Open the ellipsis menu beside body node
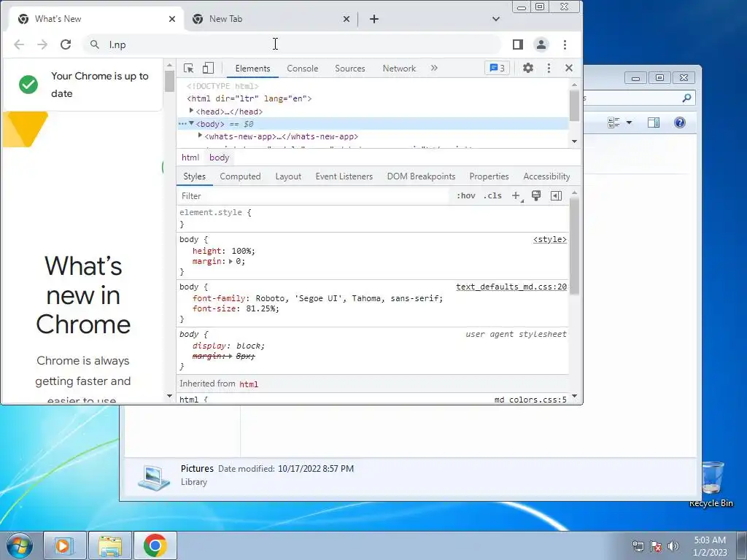This screenshot has width=747, height=560. coord(182,124)
